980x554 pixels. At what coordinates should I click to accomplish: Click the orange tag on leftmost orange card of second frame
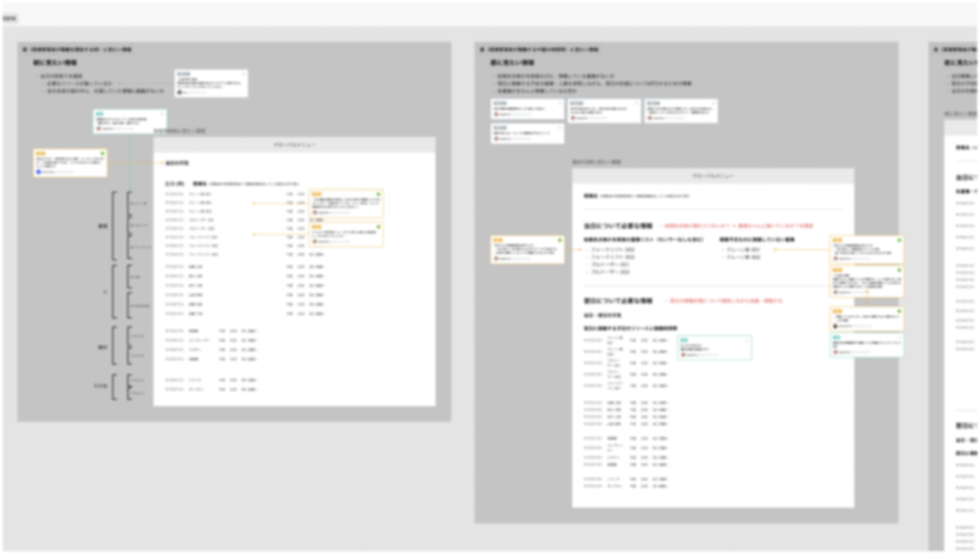click(498, 240)
